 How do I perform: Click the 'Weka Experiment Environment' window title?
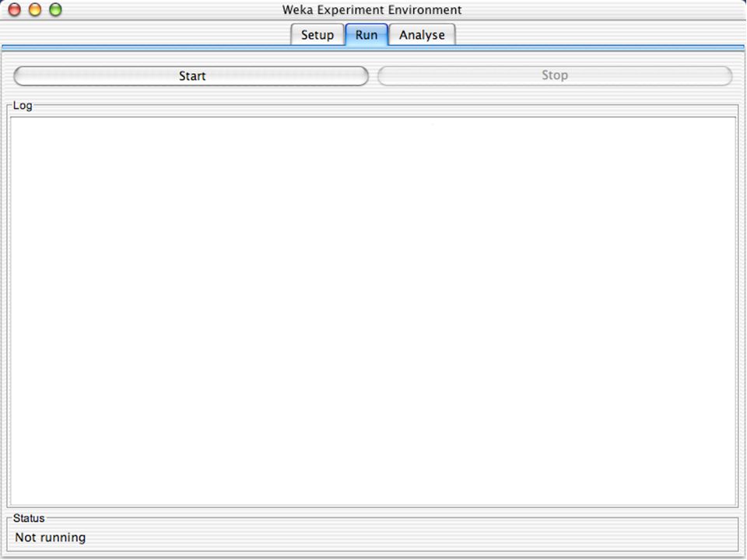click(x=372, y=9)
